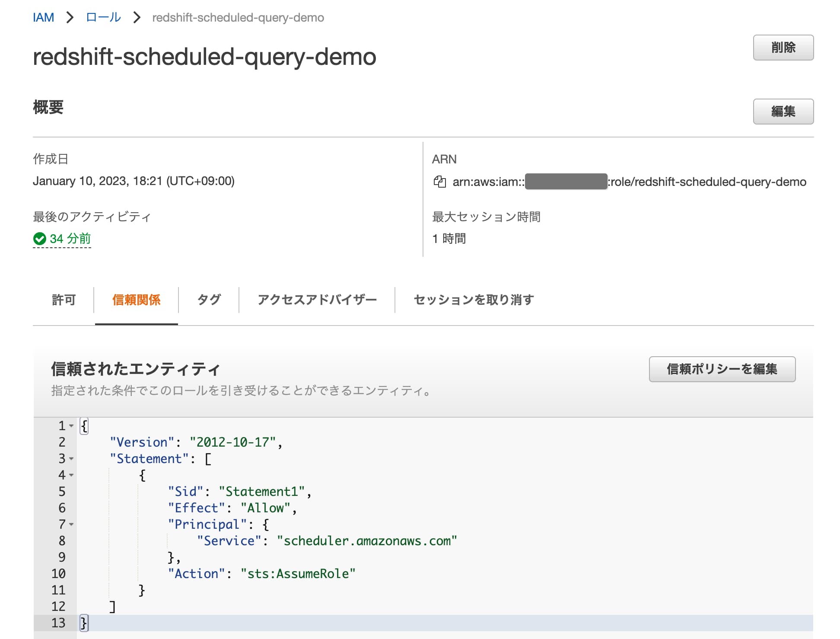Select the 信頼関係 tab
The height and width of the screenshot is (639, 840).
(137, 300)
